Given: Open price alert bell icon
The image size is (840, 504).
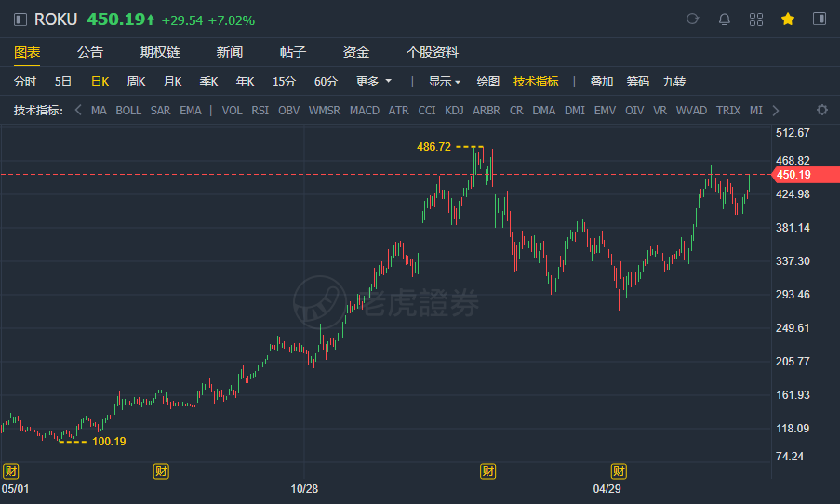Looking at the screenshot, I should point(725,20).
